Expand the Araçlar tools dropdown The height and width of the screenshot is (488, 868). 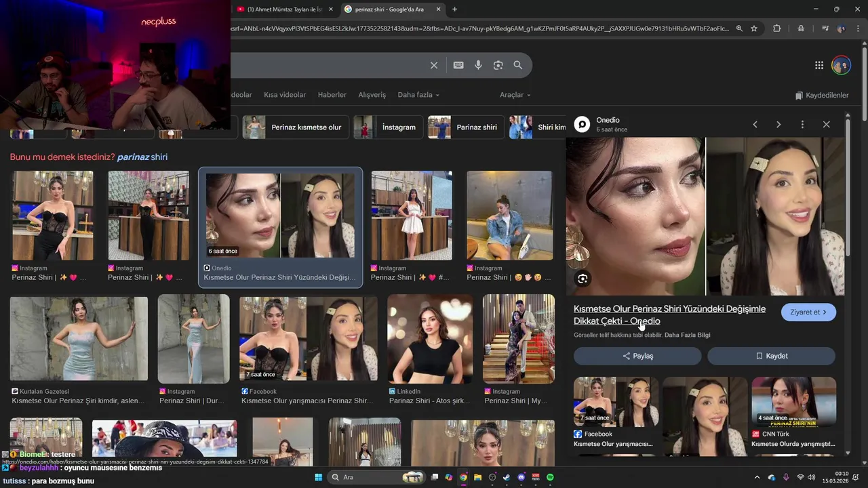(515, 95)
